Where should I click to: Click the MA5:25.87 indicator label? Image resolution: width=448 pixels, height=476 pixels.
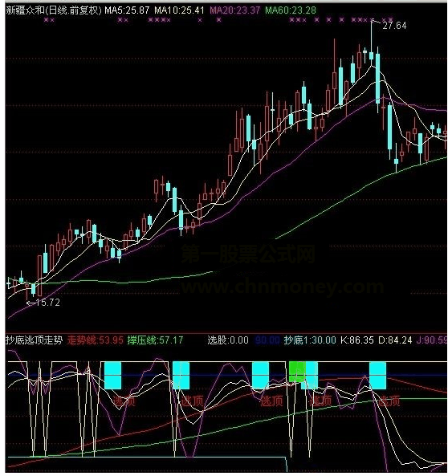coord(127,10)
